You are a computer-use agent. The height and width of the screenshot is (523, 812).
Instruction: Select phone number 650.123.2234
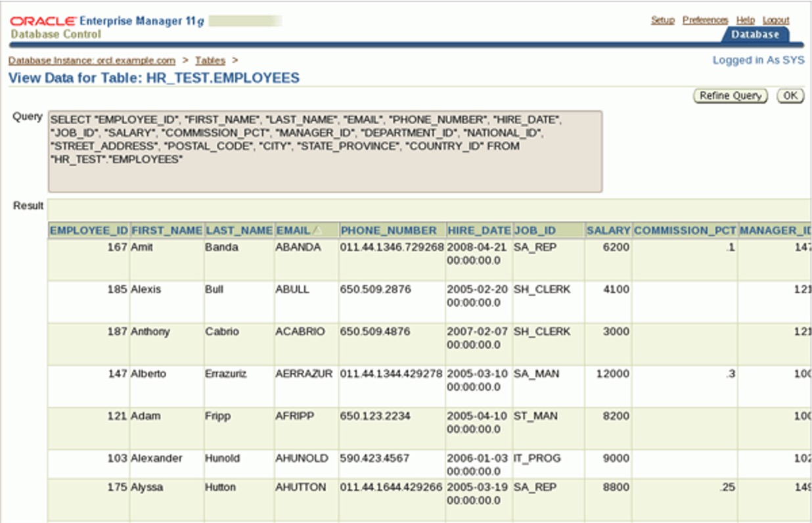[x=375, y=416]
